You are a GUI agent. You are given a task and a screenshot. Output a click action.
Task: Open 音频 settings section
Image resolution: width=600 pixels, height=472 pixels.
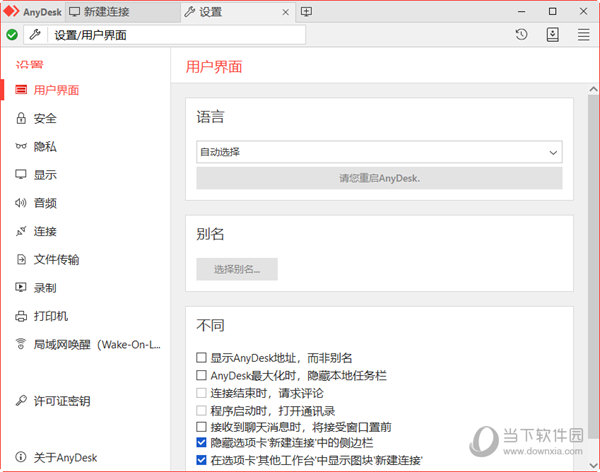tap(45, 203)
